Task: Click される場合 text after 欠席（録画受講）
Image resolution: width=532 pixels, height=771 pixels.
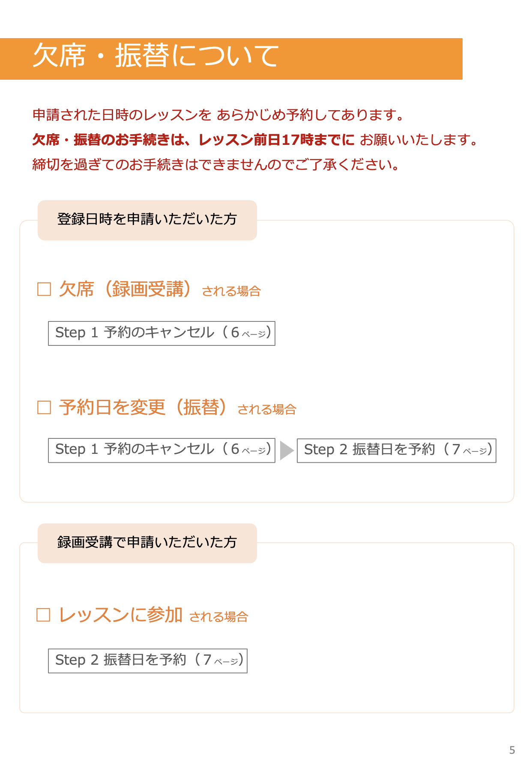Action: coord(231,291)
